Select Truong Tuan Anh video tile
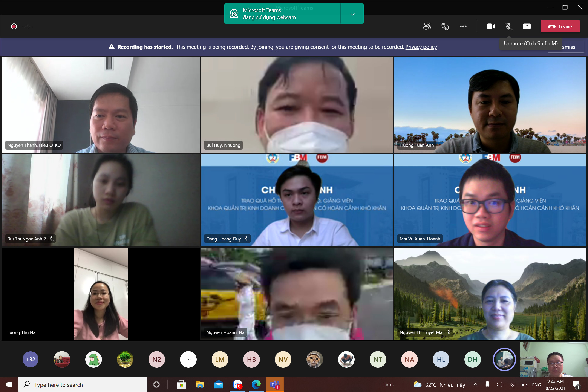The image size is (588, 392). (x=490, y=105)
